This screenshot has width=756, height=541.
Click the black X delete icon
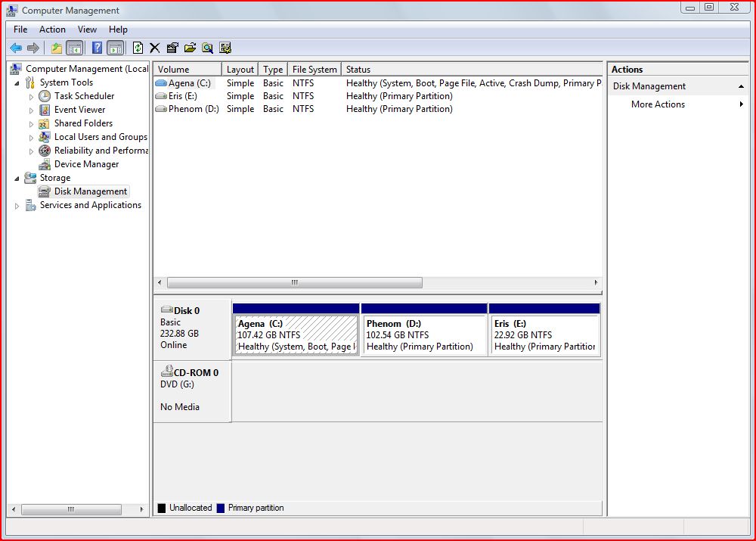[x=155, y=48]
